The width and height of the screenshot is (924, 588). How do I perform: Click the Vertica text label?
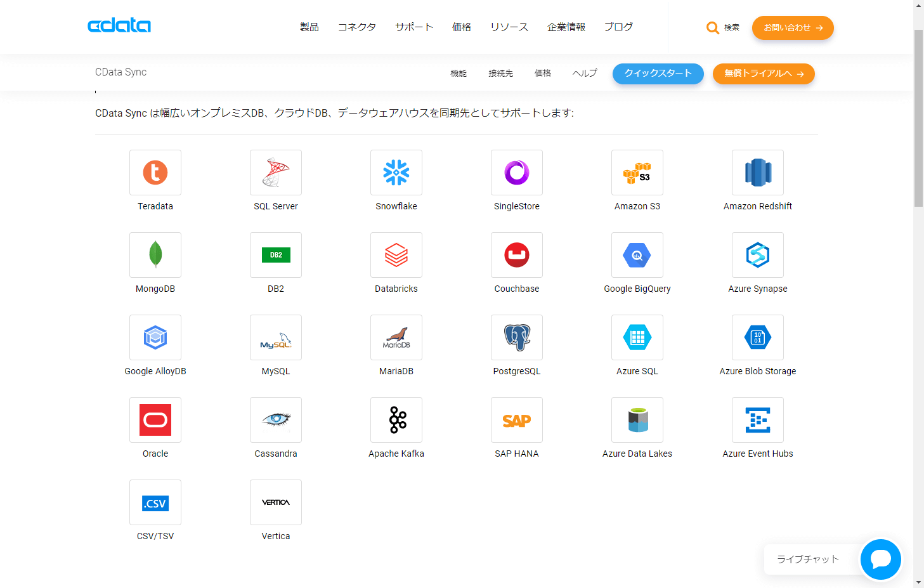(x=276, y=536)
